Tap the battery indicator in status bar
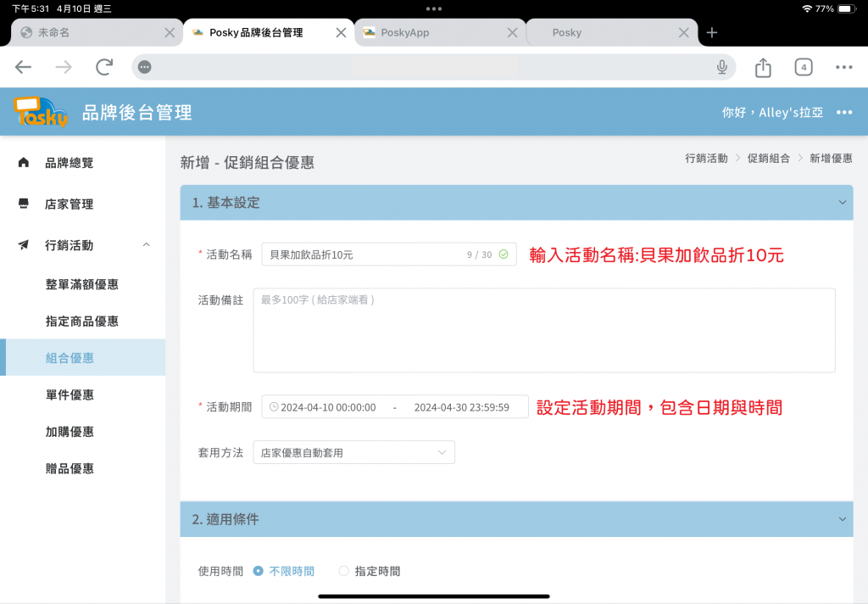This screenshot has height=604, width=868. [847, 8]
